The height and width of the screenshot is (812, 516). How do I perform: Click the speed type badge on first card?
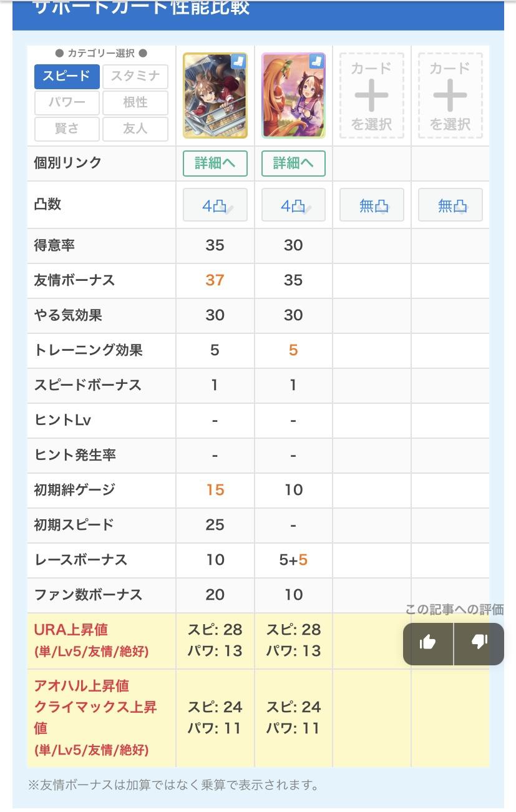click(x=239, y=61)
